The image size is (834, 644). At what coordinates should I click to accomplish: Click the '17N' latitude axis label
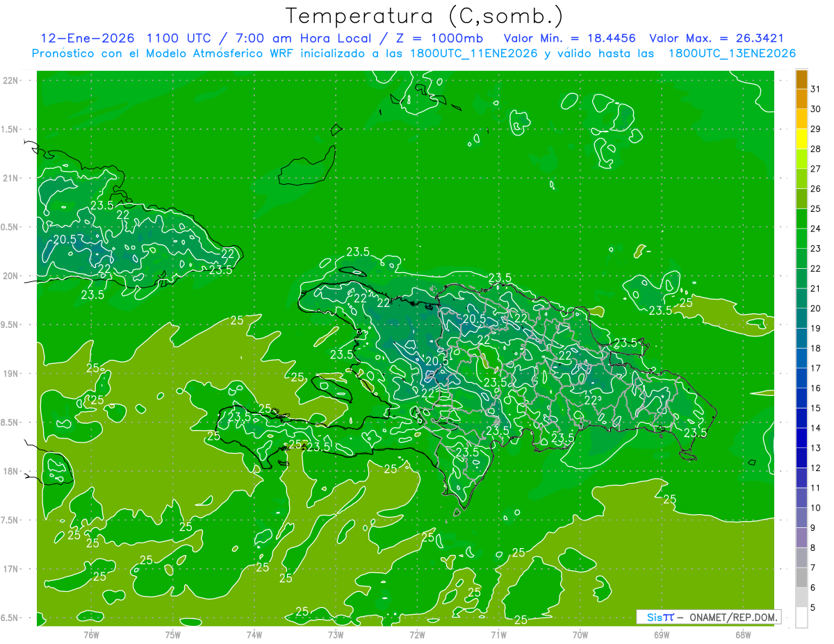(x=10, y=569)
